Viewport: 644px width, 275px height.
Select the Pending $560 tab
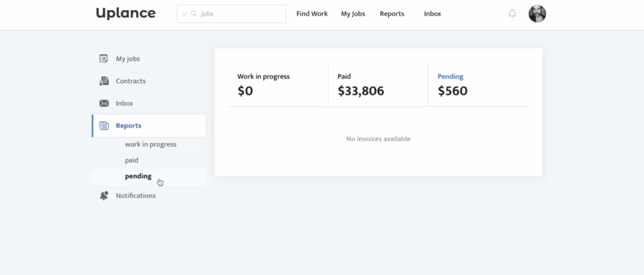[x=478, y=84]
